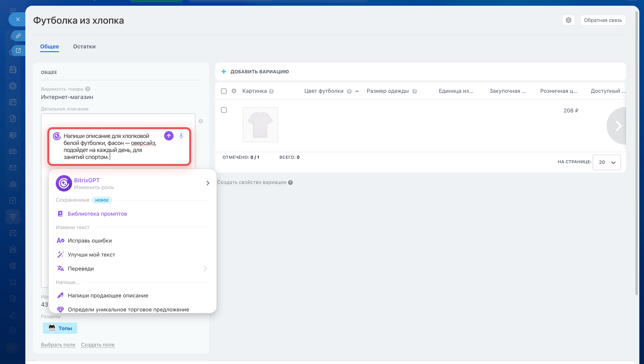This screenshot has height=364, width=644.
Task: Click help icon next to Видимость товара
Action: [x=88, y=89]
